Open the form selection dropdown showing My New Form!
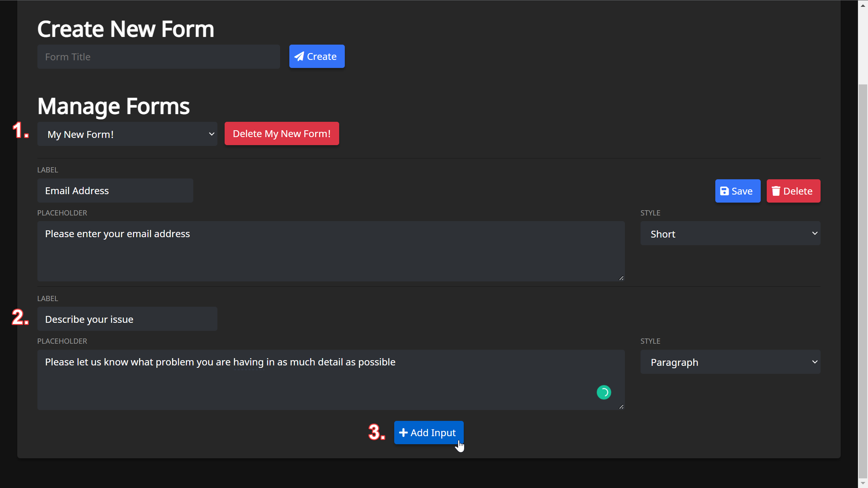868x488 pixels. click(127, 134)
